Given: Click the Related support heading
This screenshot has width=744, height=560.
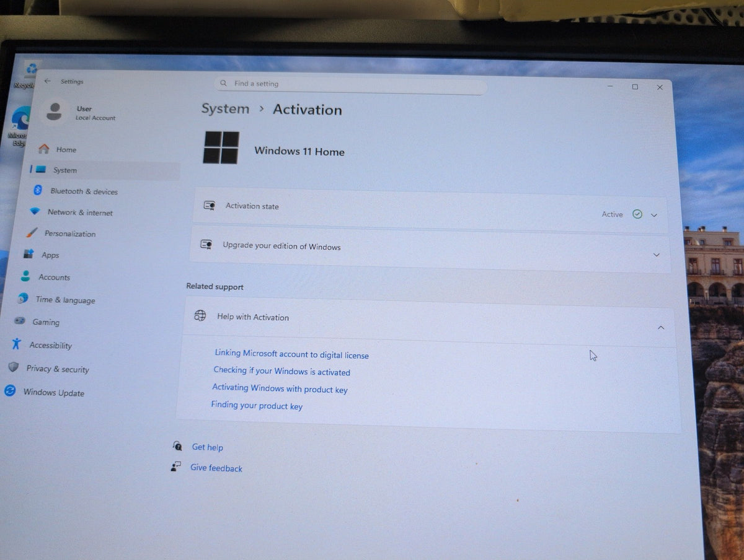Looking at the screenshot, I should tap(215, 287).
